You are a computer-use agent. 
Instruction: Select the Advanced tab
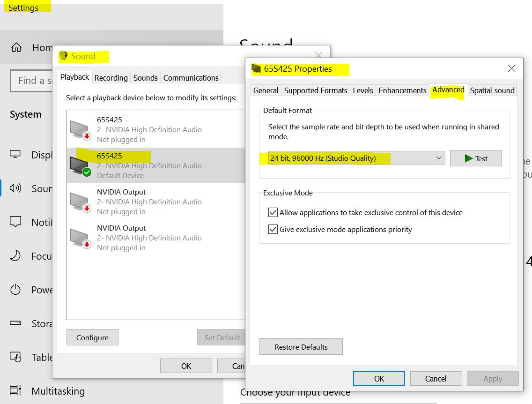[448, 90]
